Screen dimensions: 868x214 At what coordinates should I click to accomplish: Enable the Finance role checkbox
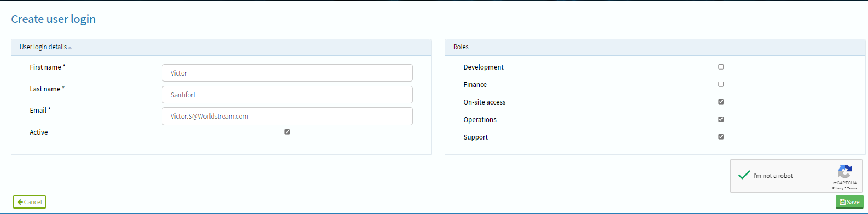[721, 84]
